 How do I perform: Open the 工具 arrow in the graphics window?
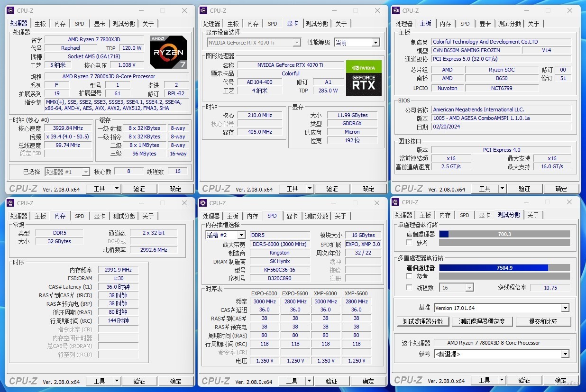(x=310, y=188)
